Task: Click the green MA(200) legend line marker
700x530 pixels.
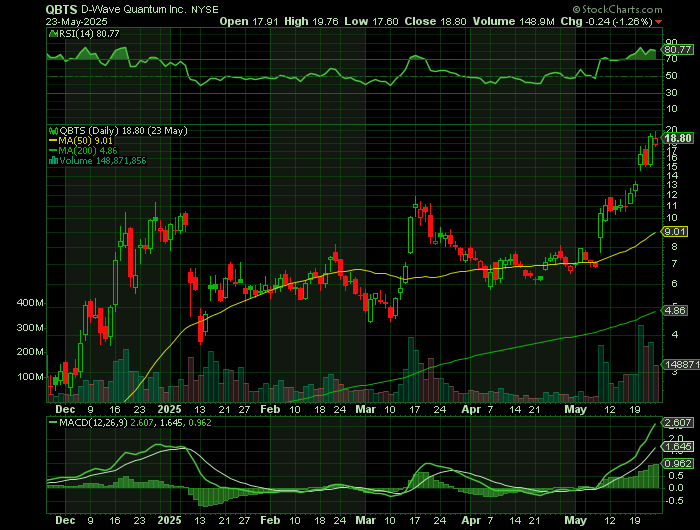Action: 53,151
